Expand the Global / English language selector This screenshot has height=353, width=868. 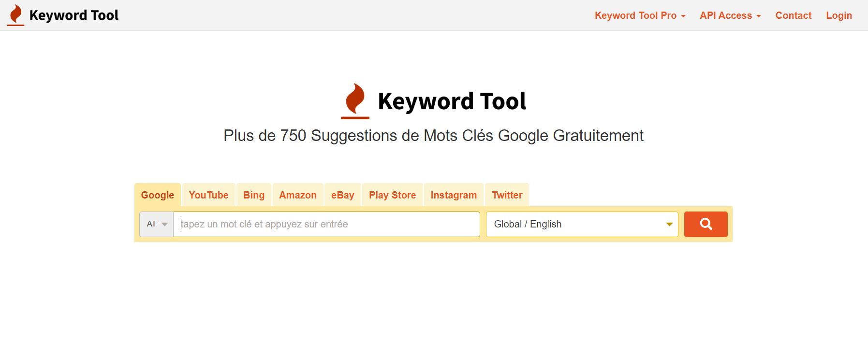(x=582, y=224)
